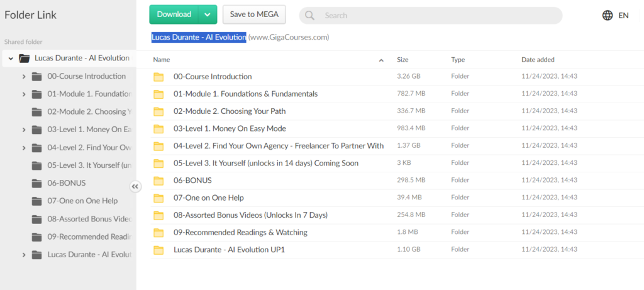Click the Save to MEGA button
The height and width of the screenshot is (290, 644).
coord(254,14)
